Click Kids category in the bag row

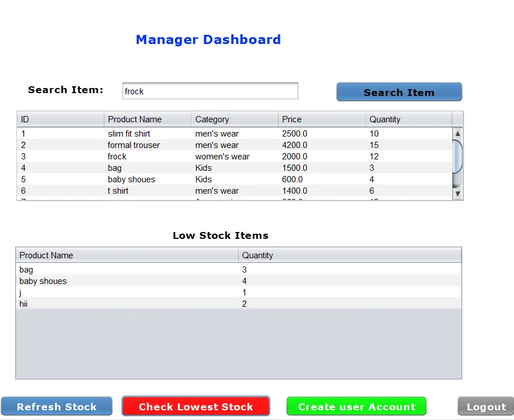(235, 168)
